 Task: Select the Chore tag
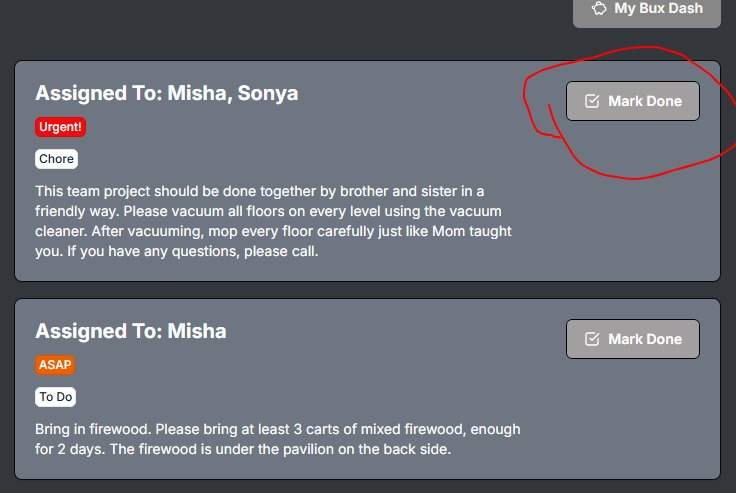point(56,159)
